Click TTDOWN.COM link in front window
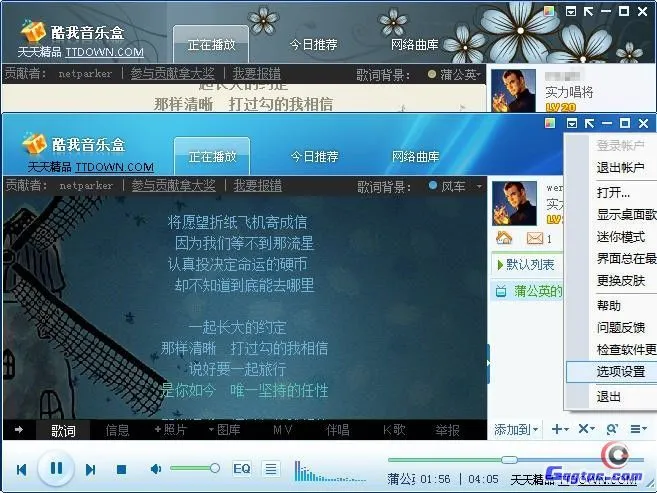Image resolution: width=657 pixels, height=493 pixels. click(x=114, y=167)
